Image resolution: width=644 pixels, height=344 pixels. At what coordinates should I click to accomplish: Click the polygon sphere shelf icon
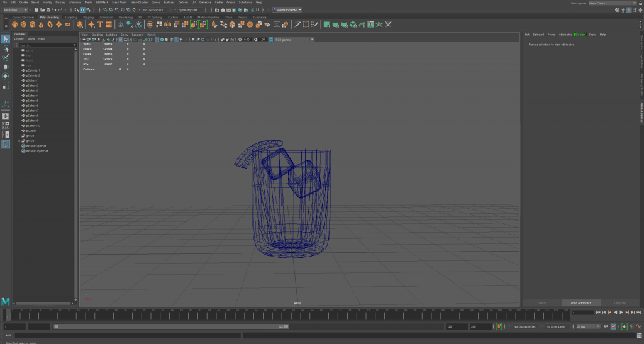pyautogui.click(x=15, y=25)
